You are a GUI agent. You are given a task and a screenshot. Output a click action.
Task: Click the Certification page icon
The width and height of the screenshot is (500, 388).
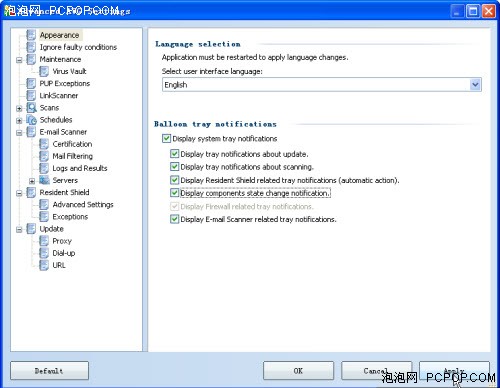click(x=44, y=144)
